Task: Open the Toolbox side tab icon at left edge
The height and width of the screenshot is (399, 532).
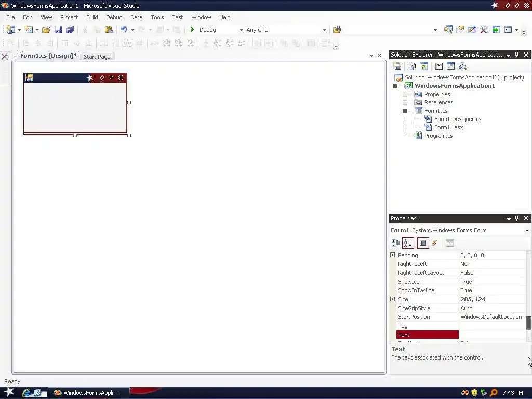Action: point(5,57)
